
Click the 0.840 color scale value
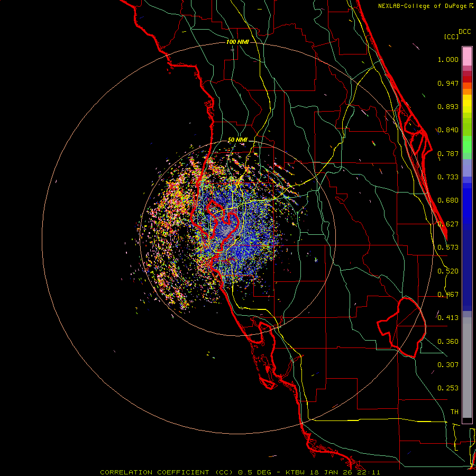448,130
